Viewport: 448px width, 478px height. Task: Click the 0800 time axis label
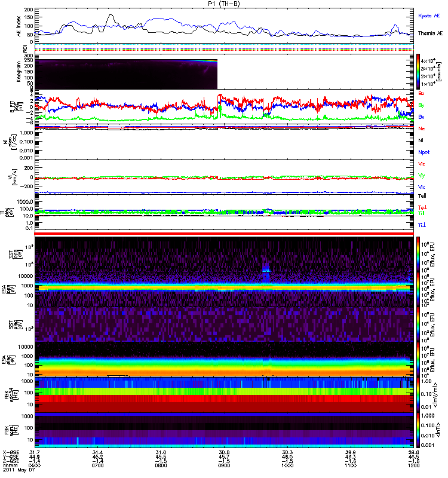pyautogui.click(x=161, y=465)
